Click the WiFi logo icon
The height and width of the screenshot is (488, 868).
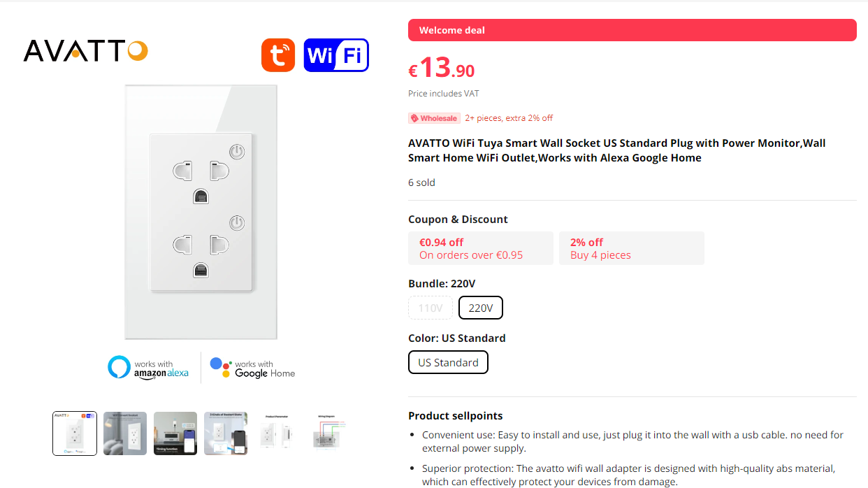(336, 55)
